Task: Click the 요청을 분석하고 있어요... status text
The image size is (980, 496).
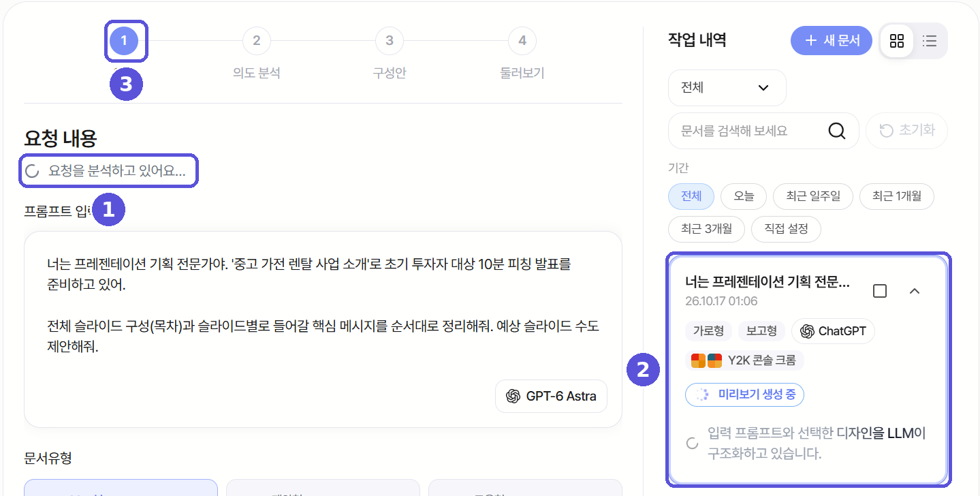Action: click(117, 172)
